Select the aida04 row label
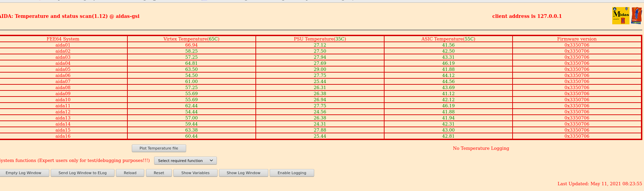 pyautogui.click(x=63, y=63)
